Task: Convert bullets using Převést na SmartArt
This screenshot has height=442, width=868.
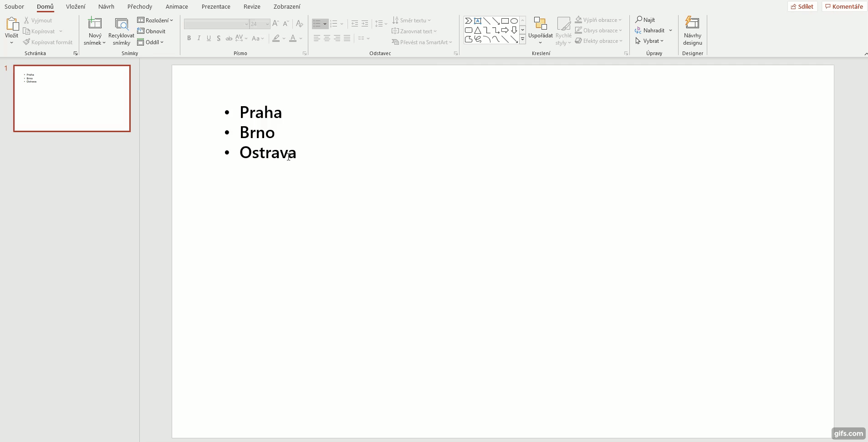Action: (x=422, y=42)
